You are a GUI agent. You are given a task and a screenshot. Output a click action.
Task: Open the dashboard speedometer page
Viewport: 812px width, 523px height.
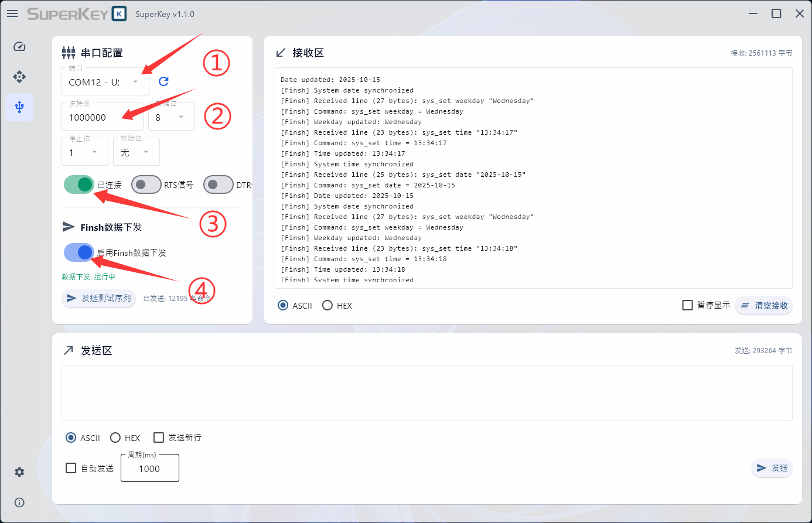coord(19,46)
